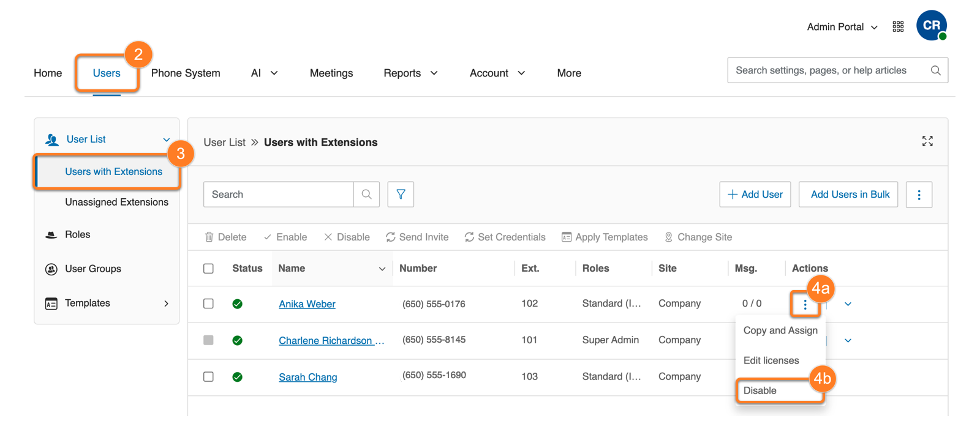Switch to the Phone System tab
The height and width of the screenshot is (421, 980).
(186, 73)
